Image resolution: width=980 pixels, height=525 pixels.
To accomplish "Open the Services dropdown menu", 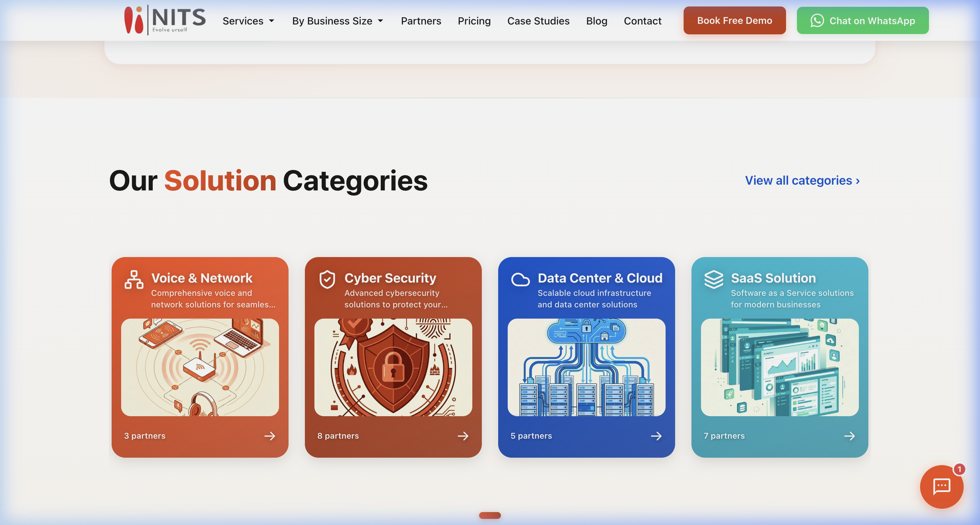I will (248, 21).
